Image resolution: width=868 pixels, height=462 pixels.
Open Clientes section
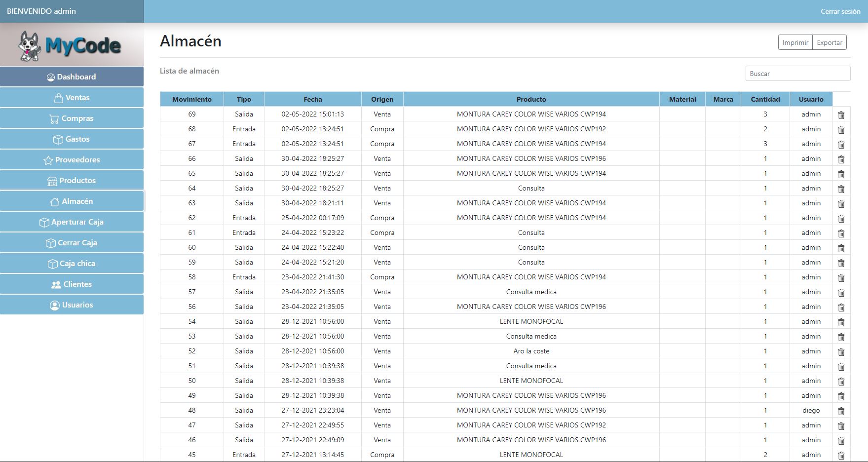(x=72, y=284)
